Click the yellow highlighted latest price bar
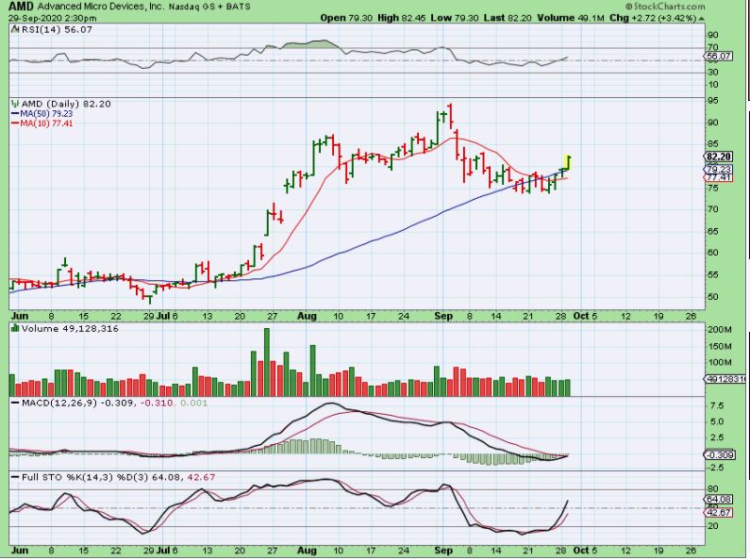Viewport: 750px width, 560px height. (568, 162)
